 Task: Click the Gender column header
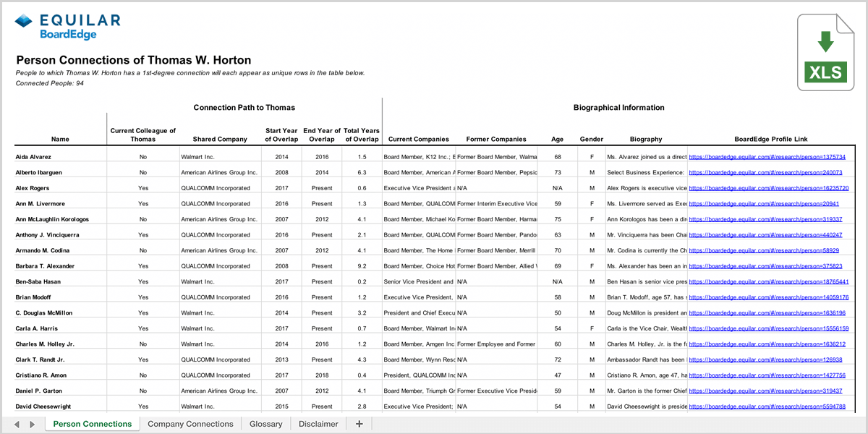tap(592, 139)
